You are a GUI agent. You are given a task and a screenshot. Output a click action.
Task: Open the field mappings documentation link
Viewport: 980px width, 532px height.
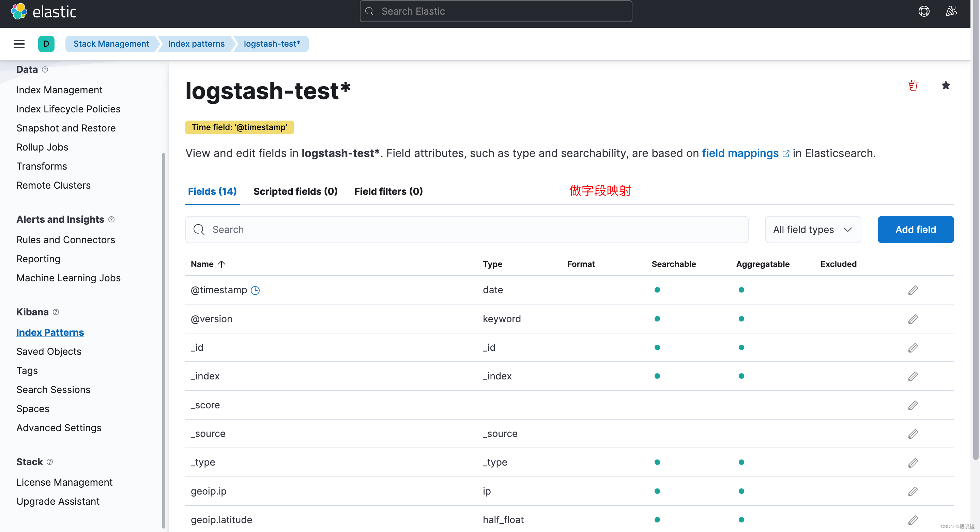[745, 153]
